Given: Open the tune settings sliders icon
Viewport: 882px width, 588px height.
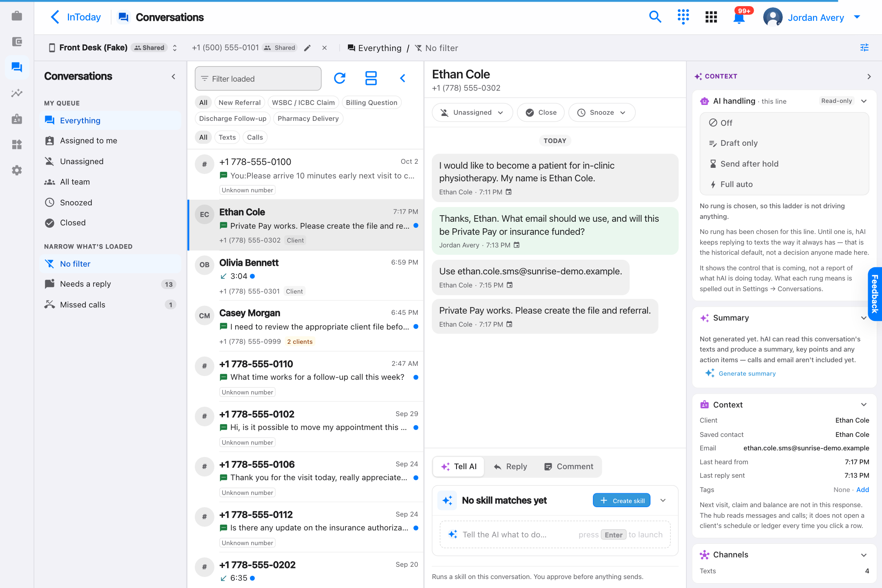Looking at the screenshot, I should pos(864,48).
